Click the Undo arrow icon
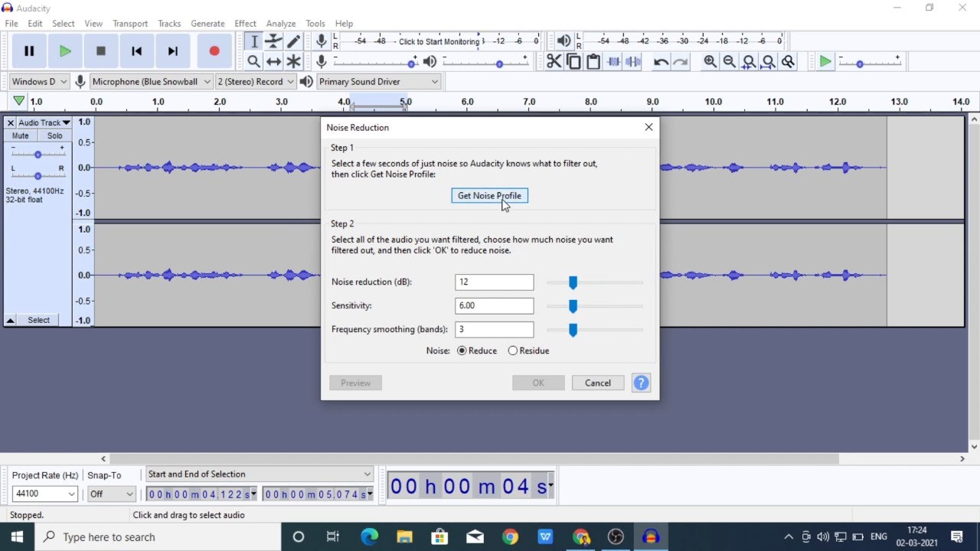Viewport: 980px width, 551px height. [661, 62]
